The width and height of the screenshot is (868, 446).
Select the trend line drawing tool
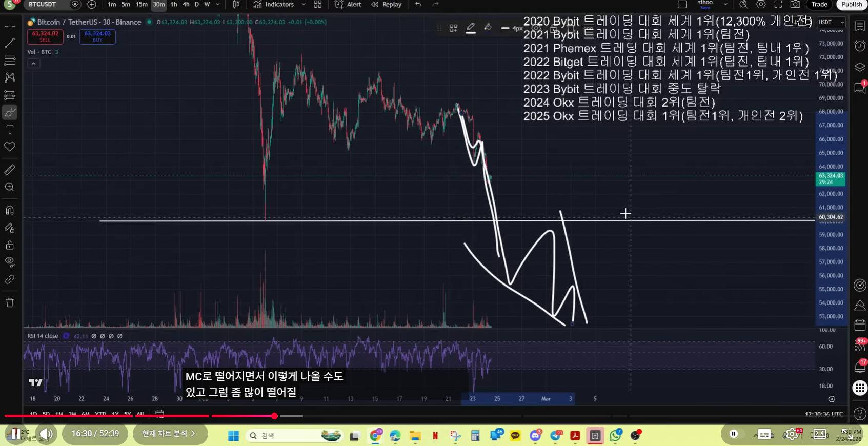[10, 43]
